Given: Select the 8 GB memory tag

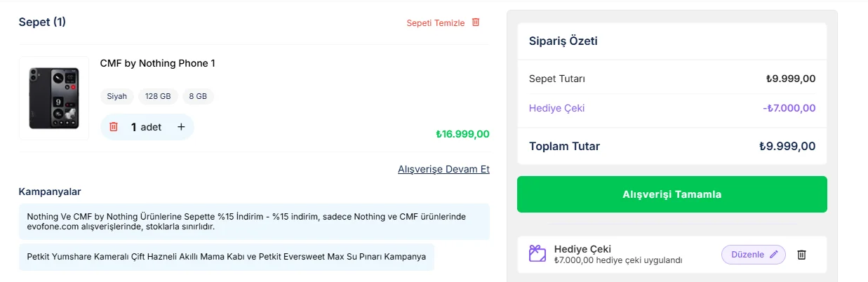Looking at the screenshot, I should point(198,96).
